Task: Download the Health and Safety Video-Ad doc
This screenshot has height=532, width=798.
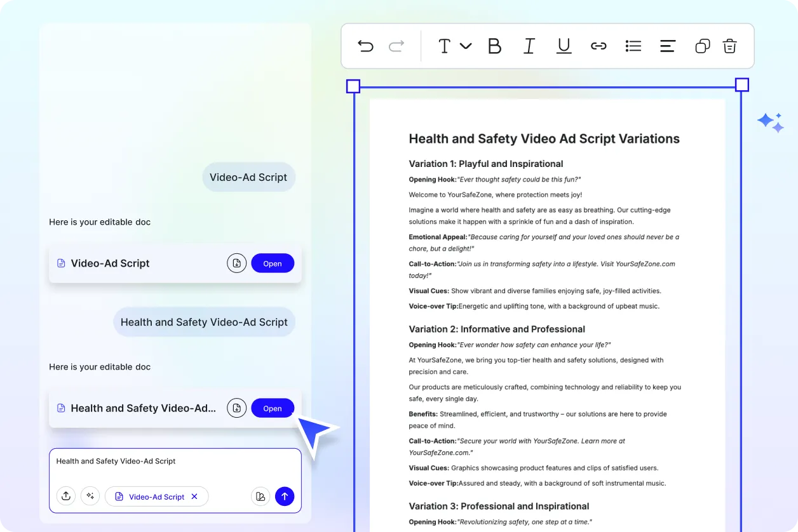Action: coord(236,408)
